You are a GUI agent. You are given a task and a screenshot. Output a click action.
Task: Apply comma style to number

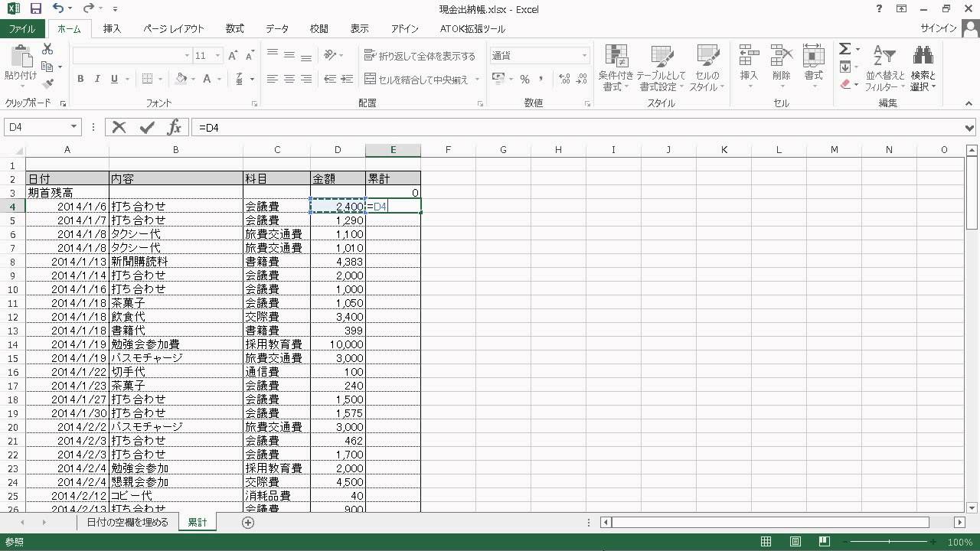pyautogui.click(x=541, y=79)
